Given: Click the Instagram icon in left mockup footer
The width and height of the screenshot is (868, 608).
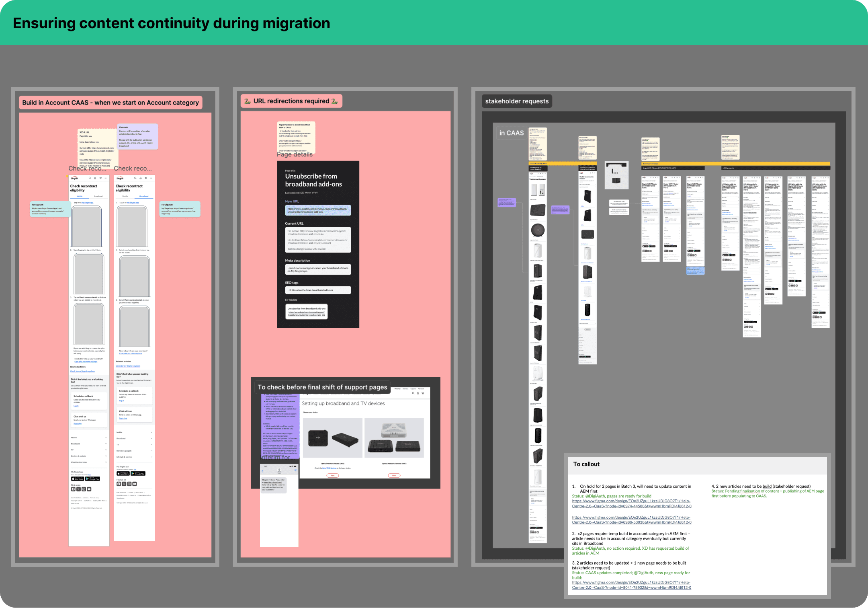Looking at the screenshot, I should 84,489.
